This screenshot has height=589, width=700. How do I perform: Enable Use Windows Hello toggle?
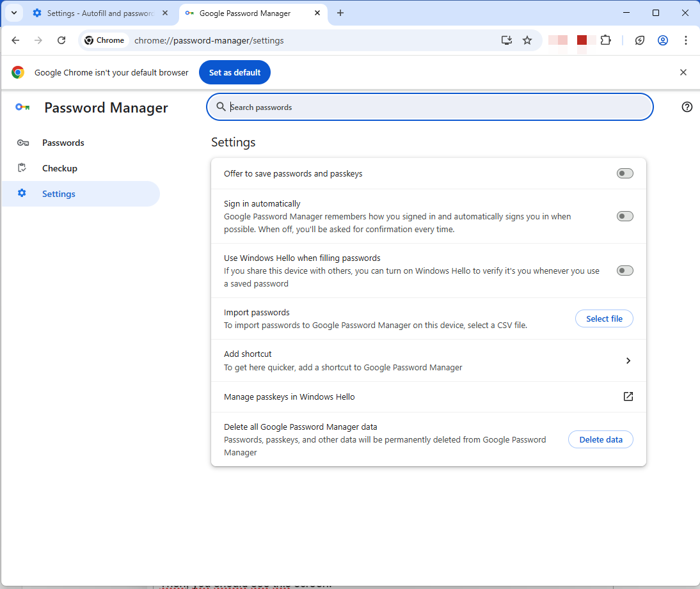tap(625, 271)
